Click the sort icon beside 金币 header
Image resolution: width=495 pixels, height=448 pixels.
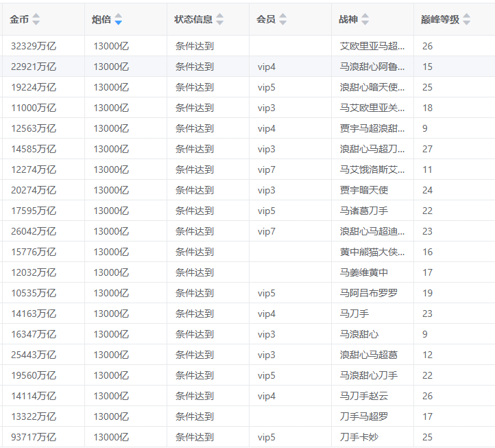point(36,19)
